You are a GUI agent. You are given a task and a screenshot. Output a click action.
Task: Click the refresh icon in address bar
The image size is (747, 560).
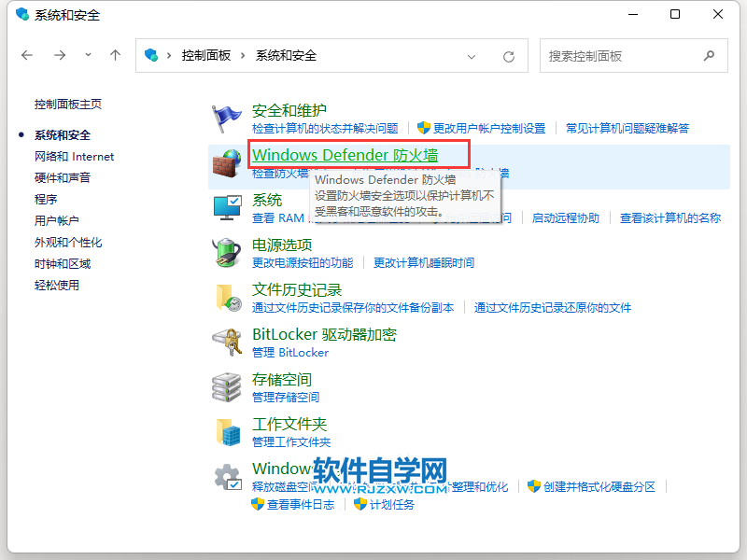pos(509,57)
